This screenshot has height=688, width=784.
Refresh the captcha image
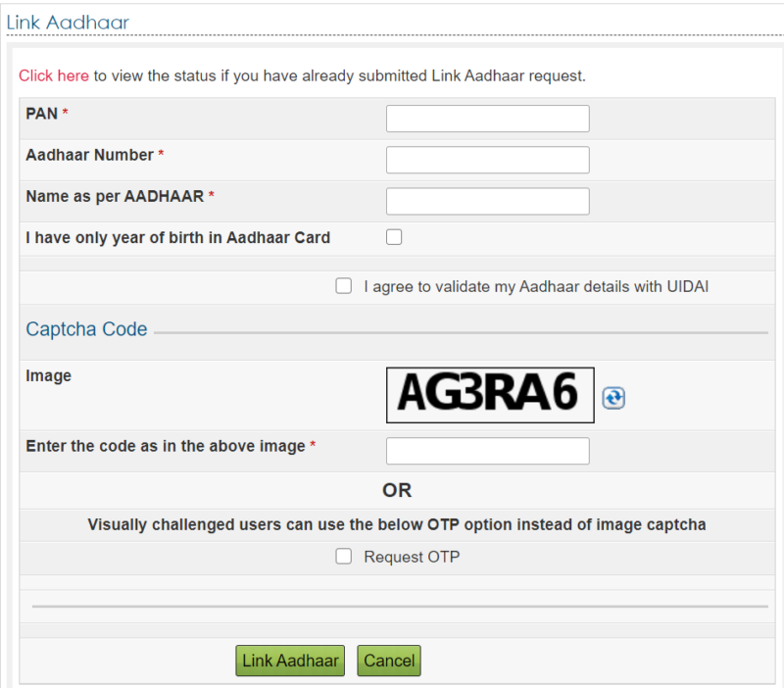point(613,399)
